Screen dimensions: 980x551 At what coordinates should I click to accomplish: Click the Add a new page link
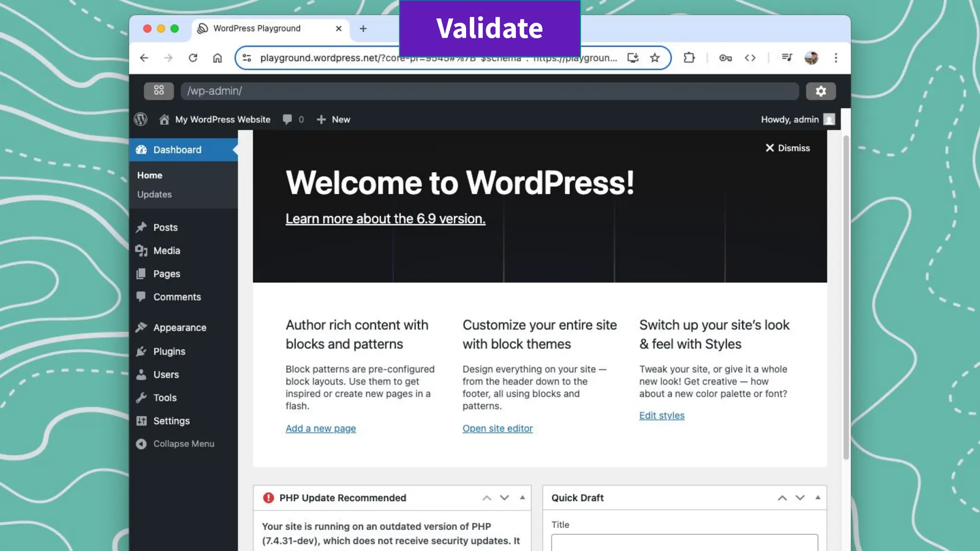coord(321,429)
